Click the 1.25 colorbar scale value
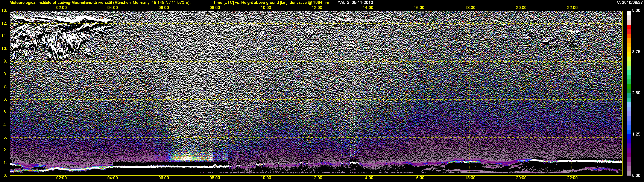Viewport: 644px width, 182px height. (x=636, y=134)
